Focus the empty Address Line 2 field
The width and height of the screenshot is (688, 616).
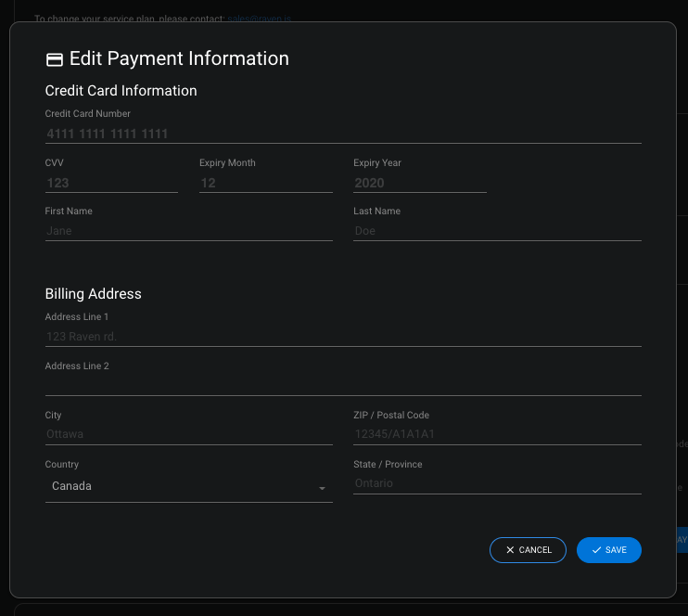[343, 385]
